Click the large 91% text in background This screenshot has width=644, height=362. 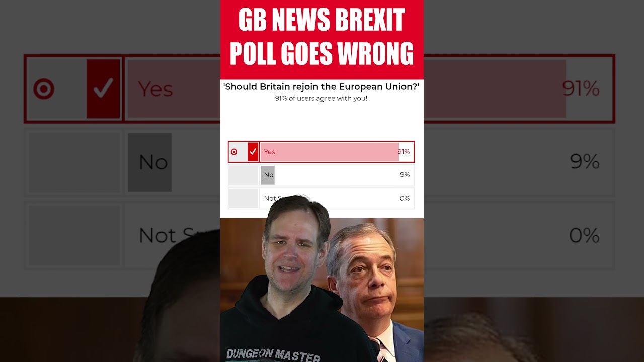[581, 89]
